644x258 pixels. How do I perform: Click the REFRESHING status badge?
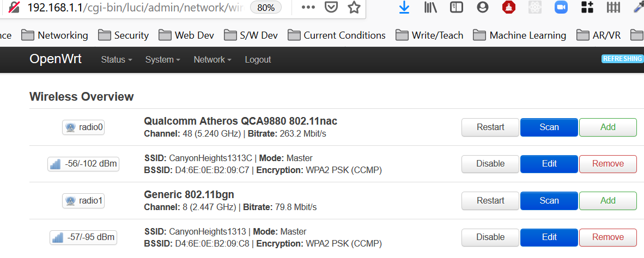(622, 59)
